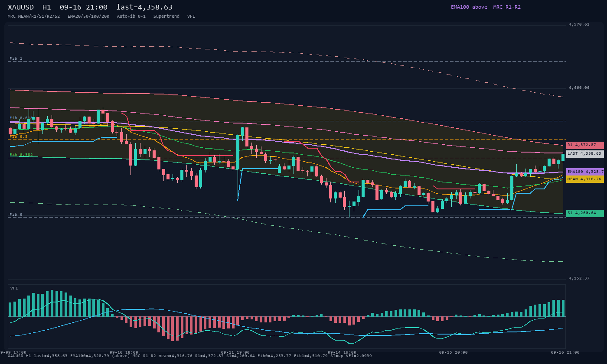This screenshot has width=607, height=364.
Task: Click the XAUUSD symbol in the title
Action: 21,7
